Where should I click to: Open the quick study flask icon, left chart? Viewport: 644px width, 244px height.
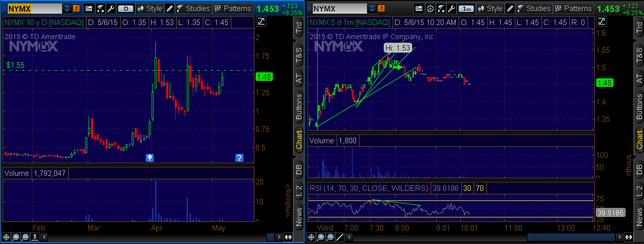click(100, 9)
